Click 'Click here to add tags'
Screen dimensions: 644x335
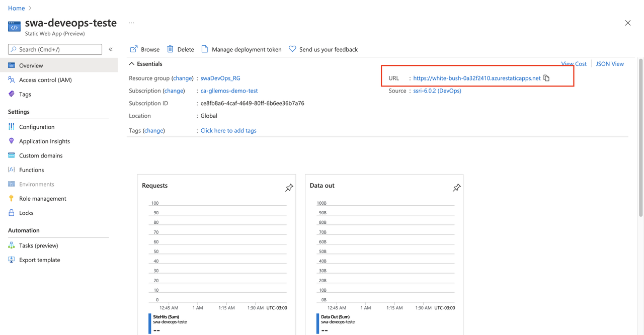pos(228,130)
